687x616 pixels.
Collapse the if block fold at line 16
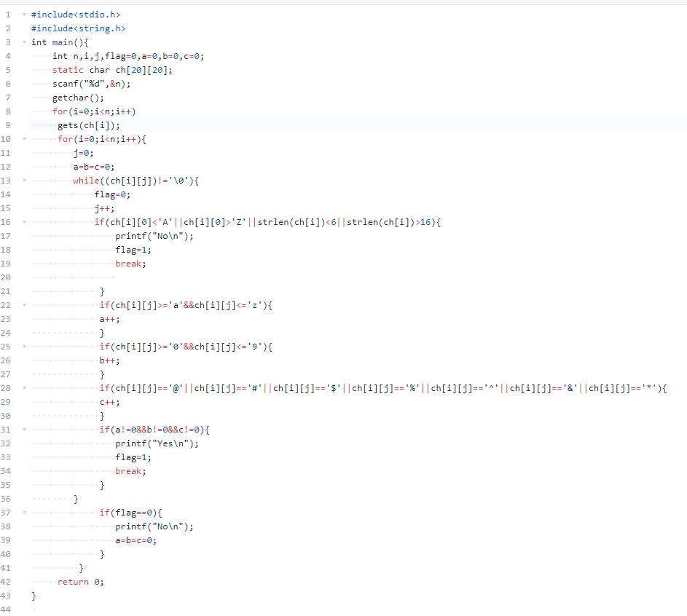(25, 222)
